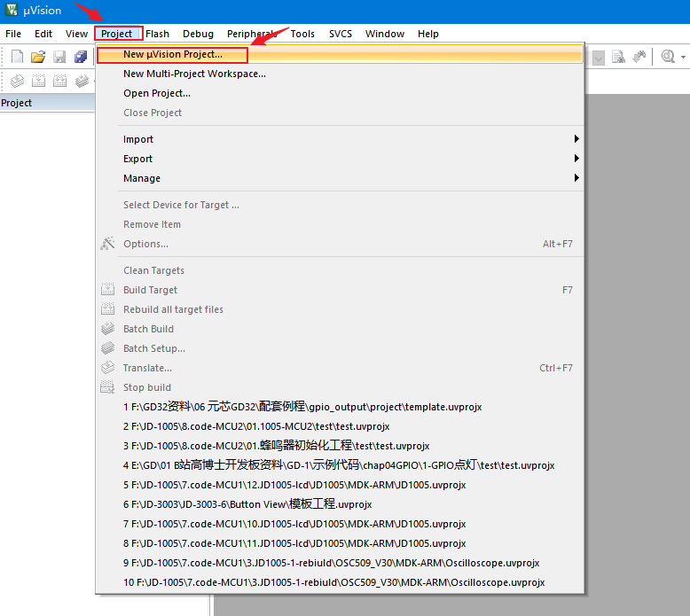Click Clean Targets entry

coord(340,270)
